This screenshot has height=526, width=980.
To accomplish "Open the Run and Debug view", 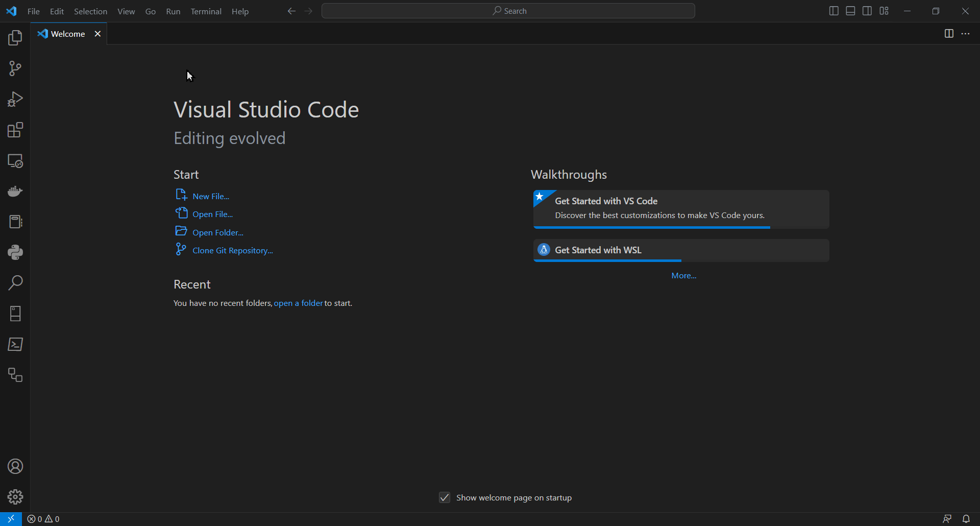I will 15,99.
